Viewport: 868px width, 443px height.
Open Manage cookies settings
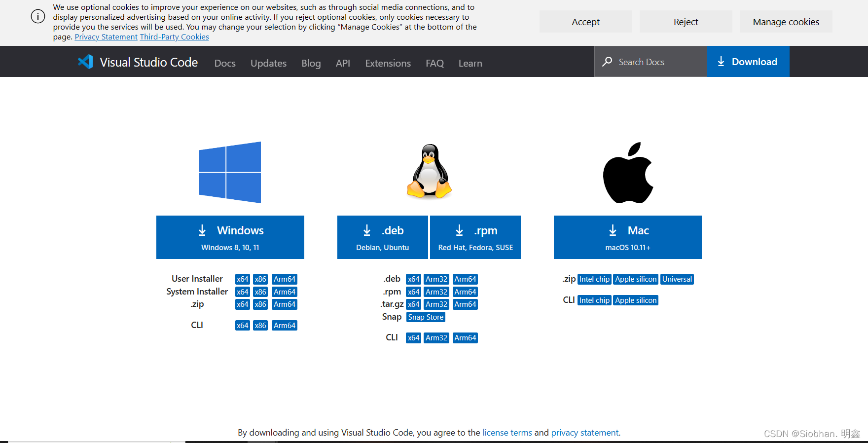[786, 22]
